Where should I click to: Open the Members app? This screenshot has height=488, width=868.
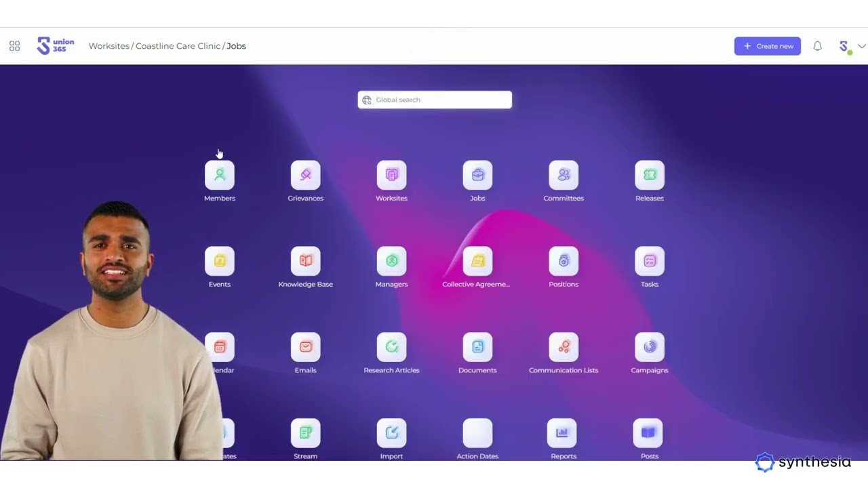click(220, 176)
